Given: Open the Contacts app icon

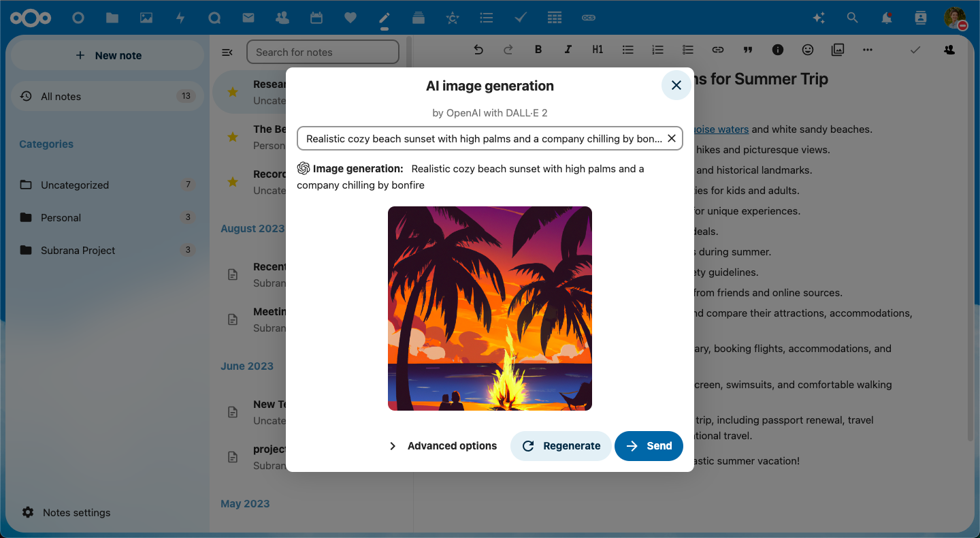Looking at the screenshot, I should 282,18.
